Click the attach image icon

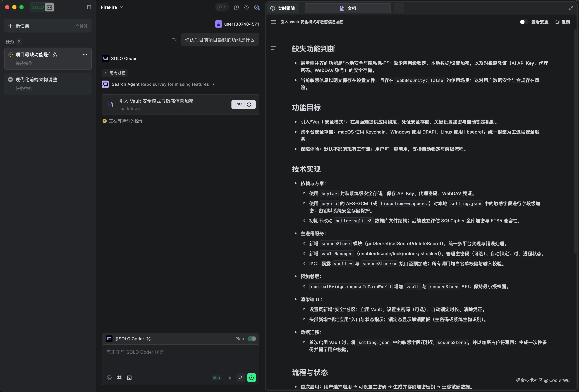tap(129, 378)
